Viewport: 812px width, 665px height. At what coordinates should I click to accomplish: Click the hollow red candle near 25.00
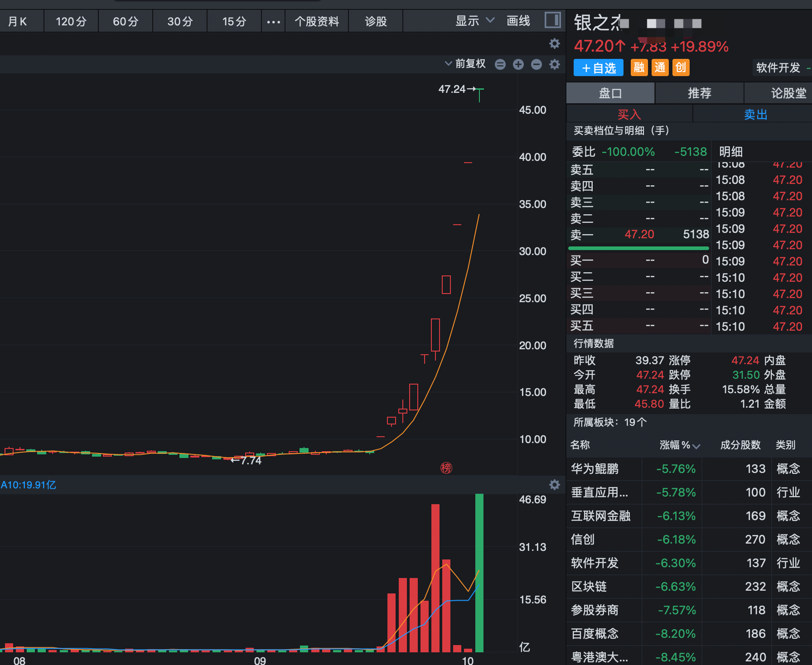tap(446, 284)
